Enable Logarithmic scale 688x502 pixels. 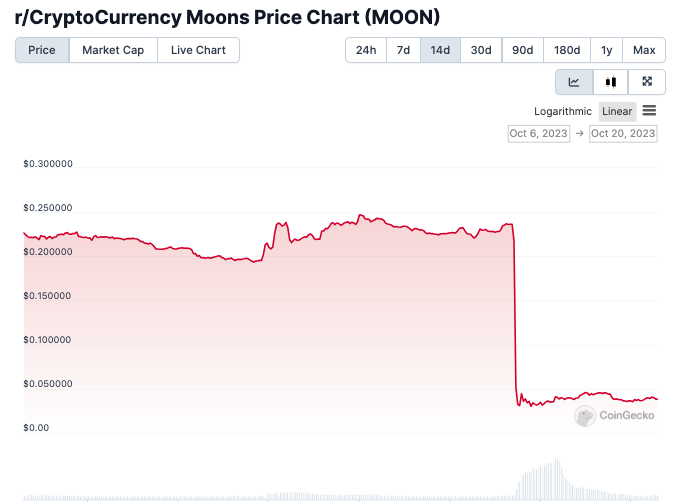pos(563,111)
